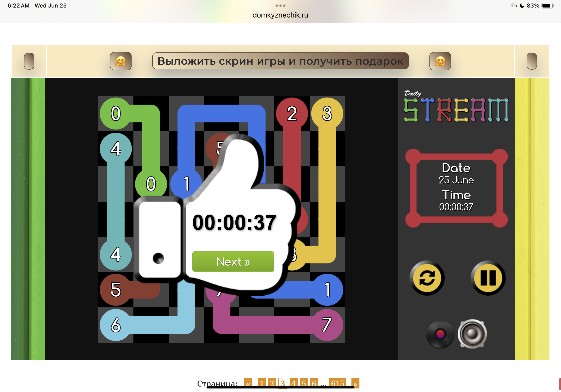
Task: Click the yellow 3 node at top
Action: [x=327, y=114]
